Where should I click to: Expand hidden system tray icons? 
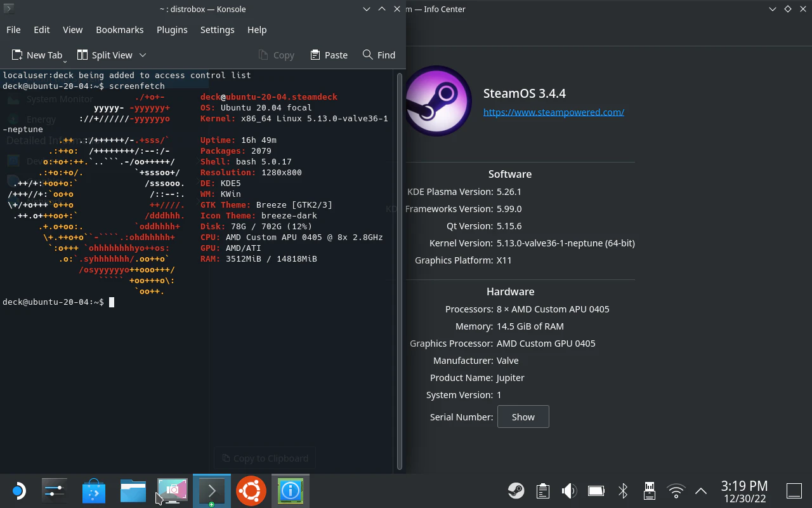(x=701, y=491)
